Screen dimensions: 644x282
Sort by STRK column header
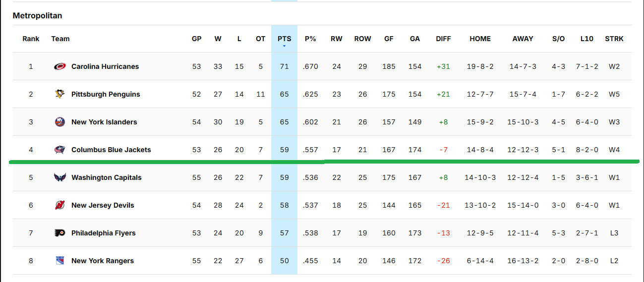(x=614, y=39)
